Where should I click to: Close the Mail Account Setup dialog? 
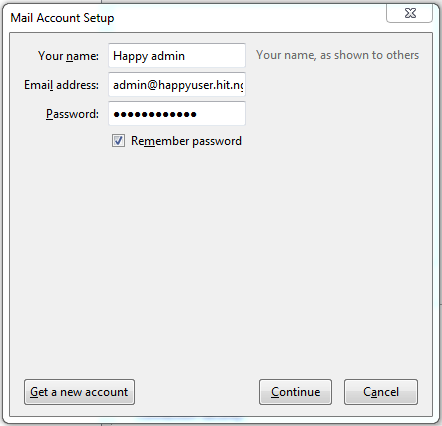[410, 13]
